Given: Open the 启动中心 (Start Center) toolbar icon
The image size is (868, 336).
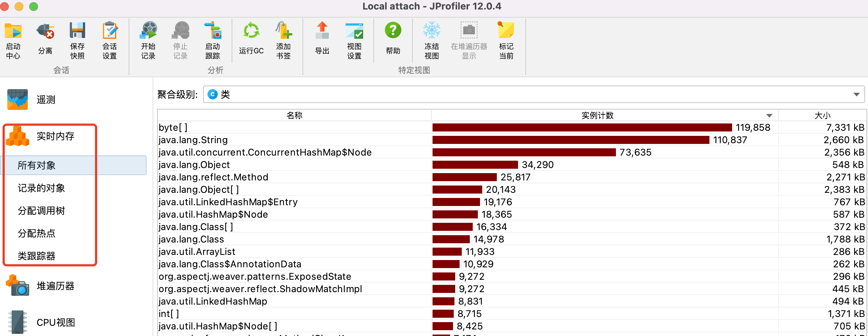Looking at the screenshot, I should 13,31.
